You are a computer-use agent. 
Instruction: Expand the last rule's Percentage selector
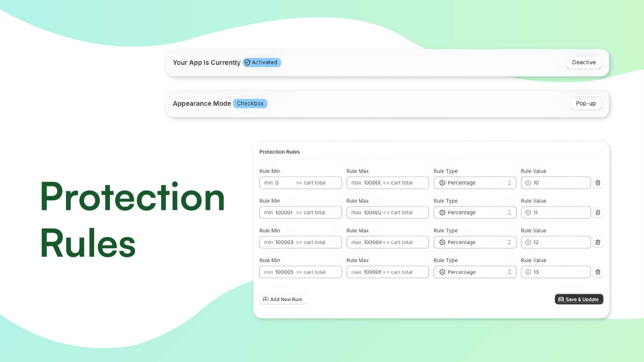tap(475, 272)
